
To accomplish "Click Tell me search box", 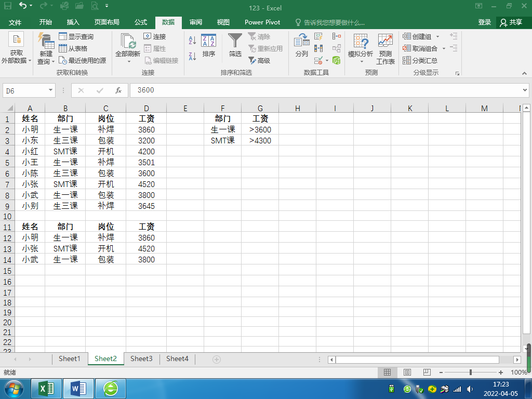I will point(330,22).
